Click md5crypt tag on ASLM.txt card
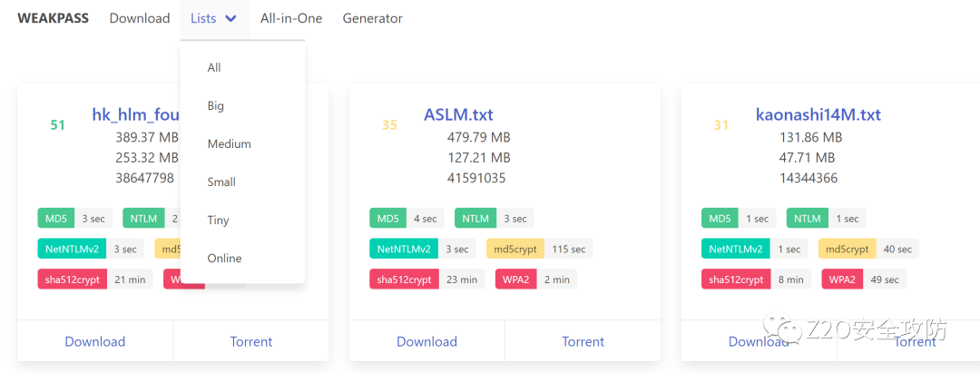980x373 pixels. point(515,249)
